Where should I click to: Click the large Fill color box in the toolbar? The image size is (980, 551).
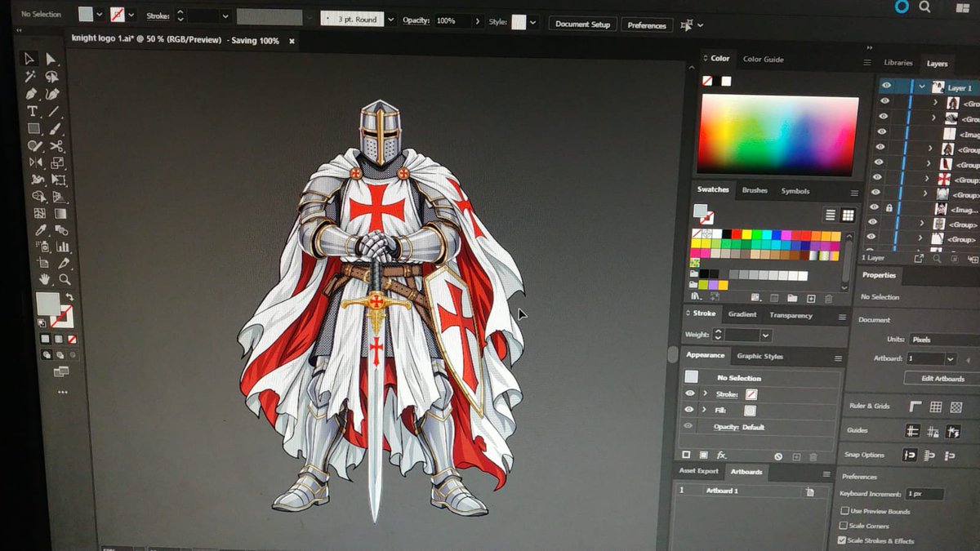47,304
